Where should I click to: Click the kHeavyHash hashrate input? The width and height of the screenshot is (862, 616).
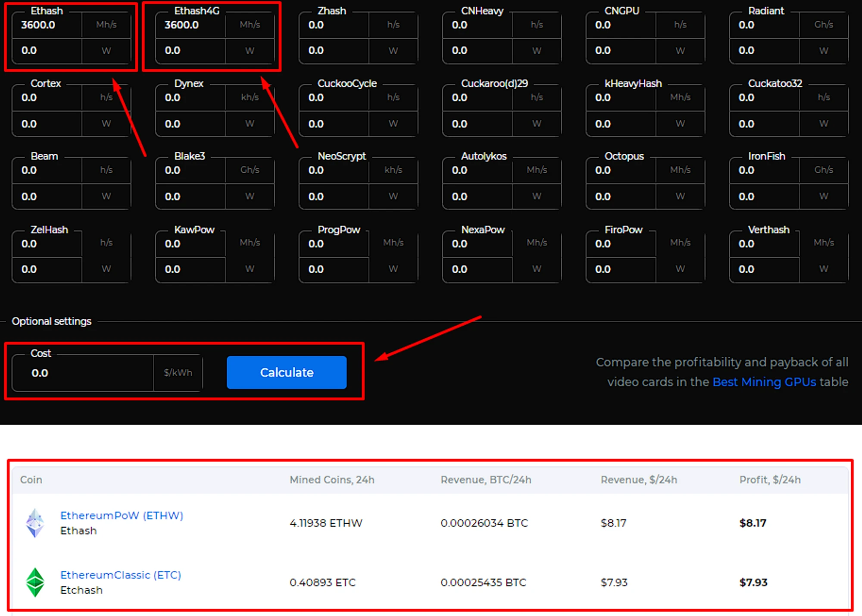coord(621,98)
